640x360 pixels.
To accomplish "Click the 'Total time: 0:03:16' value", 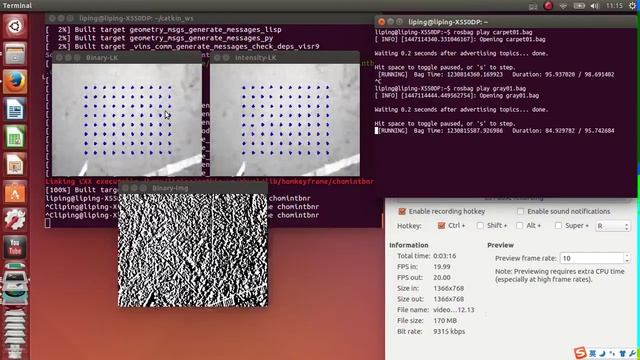I will point(444,256).
